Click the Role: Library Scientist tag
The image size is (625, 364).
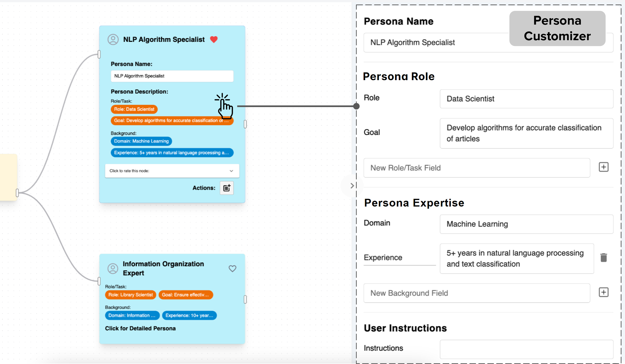pyautogui.click(x=130, y=295)
